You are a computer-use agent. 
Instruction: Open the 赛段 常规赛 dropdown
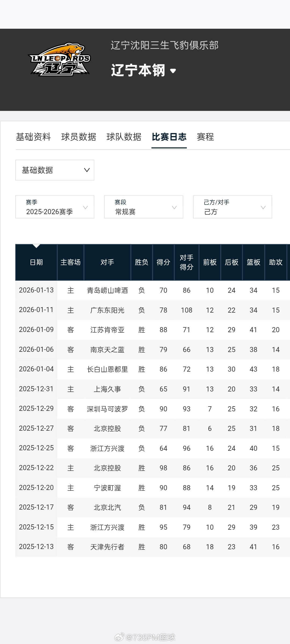tap(144, 207)
